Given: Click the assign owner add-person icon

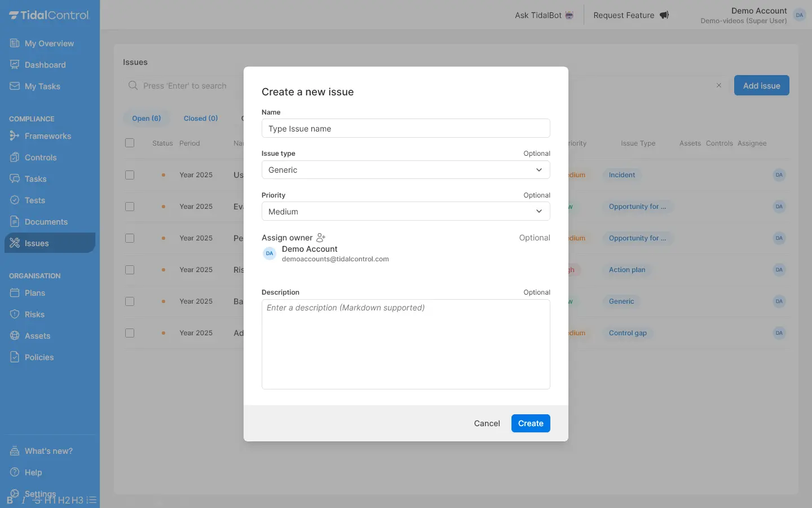Looking at the screenshot, I should click(321, 238).
